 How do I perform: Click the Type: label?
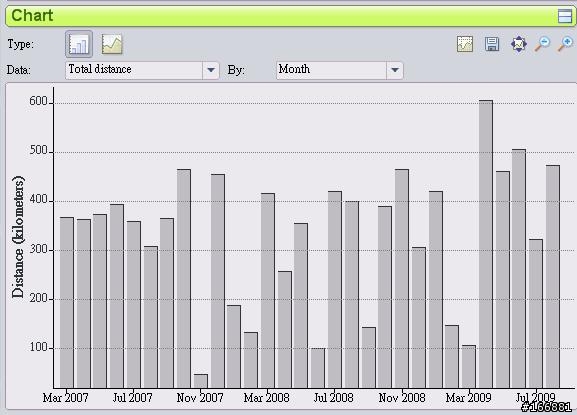point(21,45)
